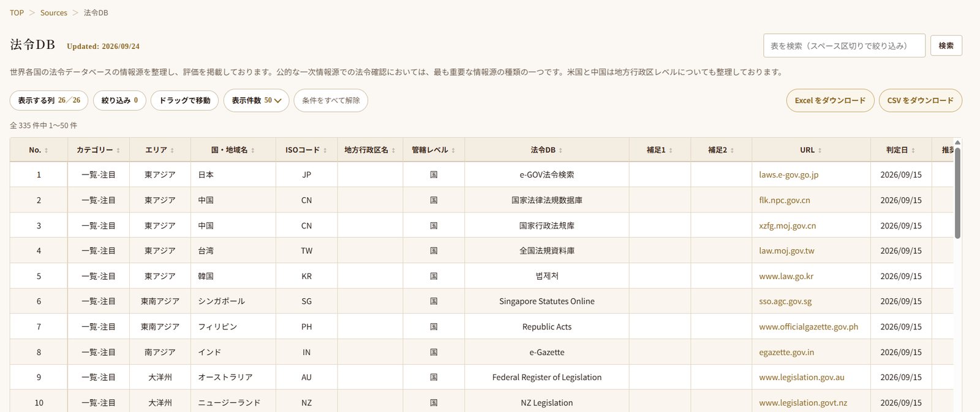This screenshot has width=980, height=412.
Task: Toggle ドラッグで移動 mode
Action: 185,100
